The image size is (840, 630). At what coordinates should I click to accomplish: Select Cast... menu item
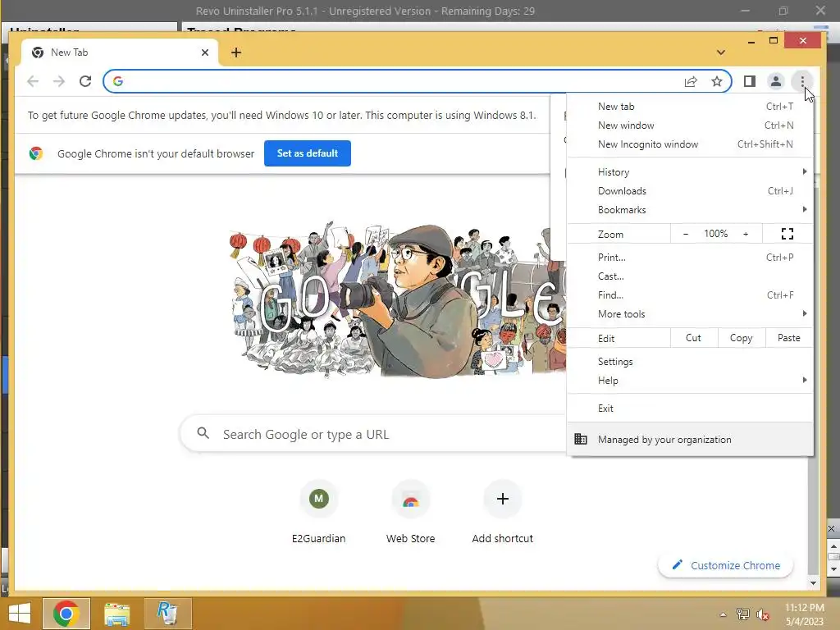[690, 276]
